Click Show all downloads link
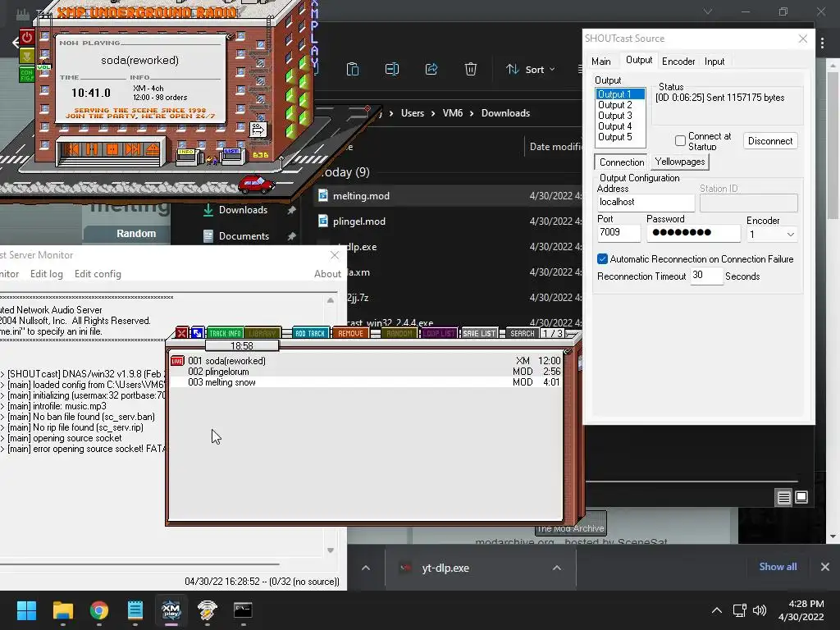The width and height of the screenshot is (840, 630). coord(778,567)
